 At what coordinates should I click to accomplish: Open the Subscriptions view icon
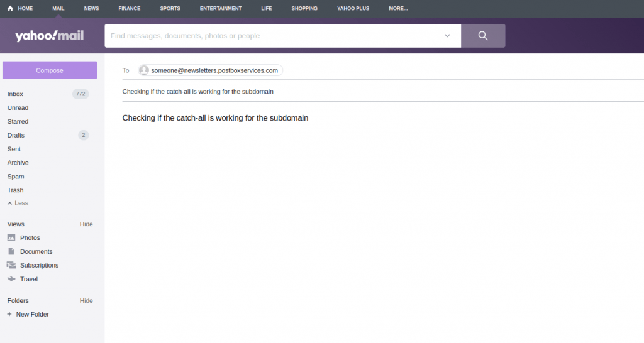(x=11, y=265)
